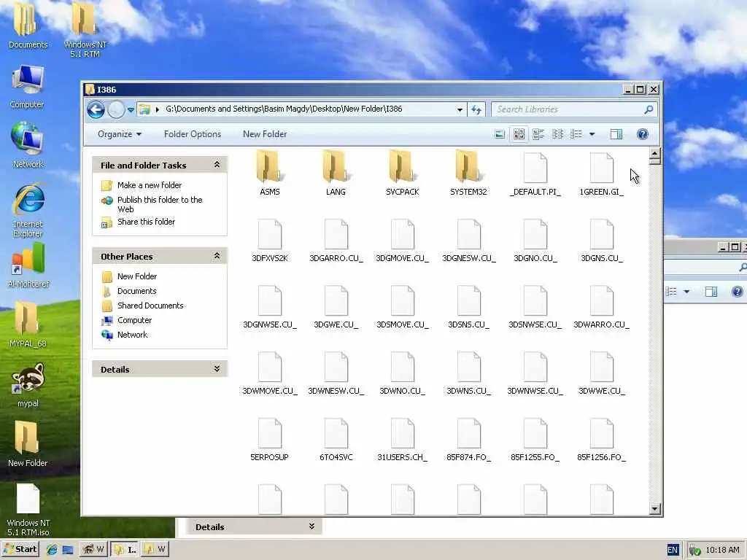
Task: Open the Start menu
Action: [x=20, y=549]
